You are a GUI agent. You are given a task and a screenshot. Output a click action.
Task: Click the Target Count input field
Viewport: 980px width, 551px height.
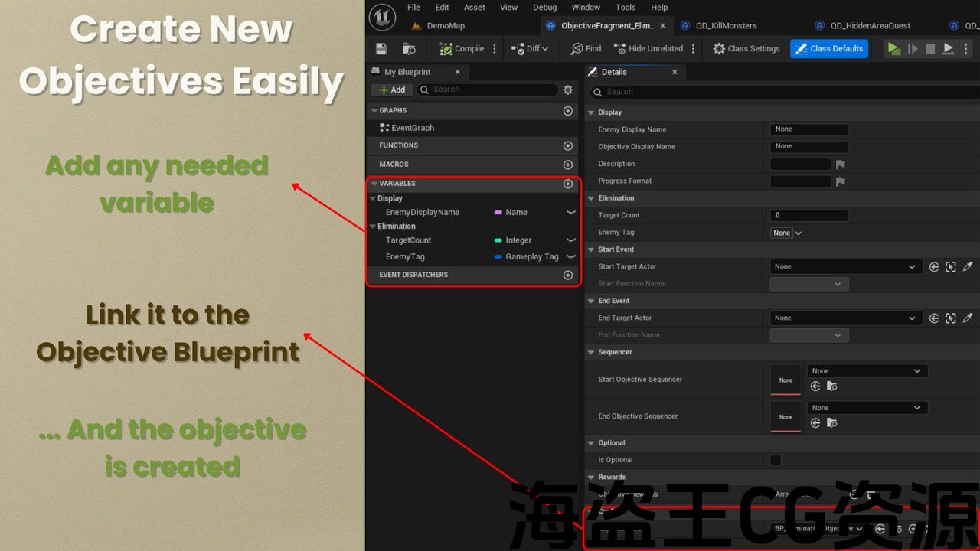click(808, 216)
